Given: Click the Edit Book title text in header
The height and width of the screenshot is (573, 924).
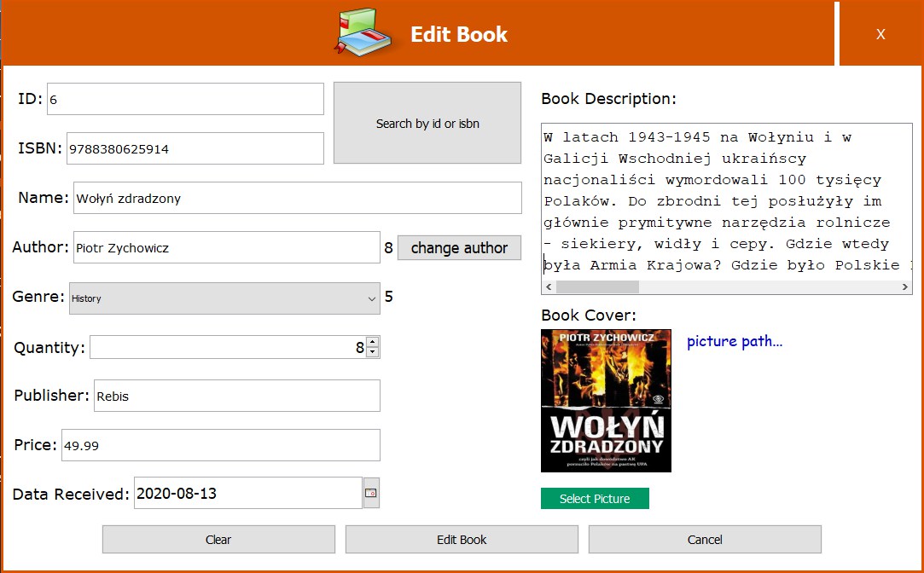Looking at the screenshot, I should point(459,34).
